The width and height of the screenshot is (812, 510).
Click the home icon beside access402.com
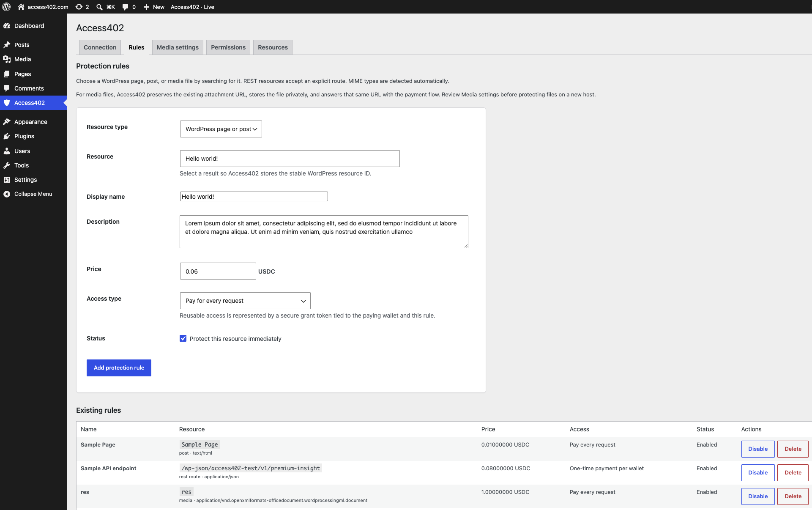[21, 7]
